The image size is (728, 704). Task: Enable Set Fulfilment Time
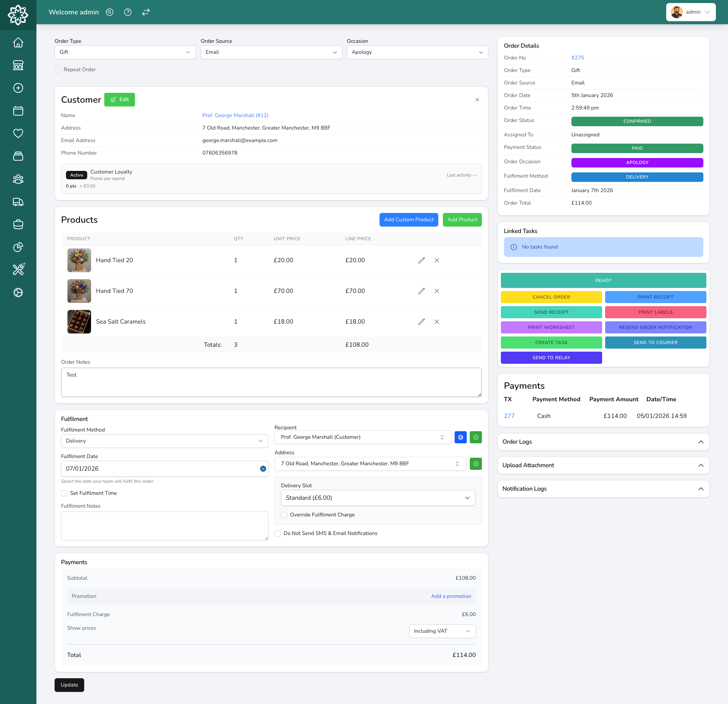coord(64,493)
